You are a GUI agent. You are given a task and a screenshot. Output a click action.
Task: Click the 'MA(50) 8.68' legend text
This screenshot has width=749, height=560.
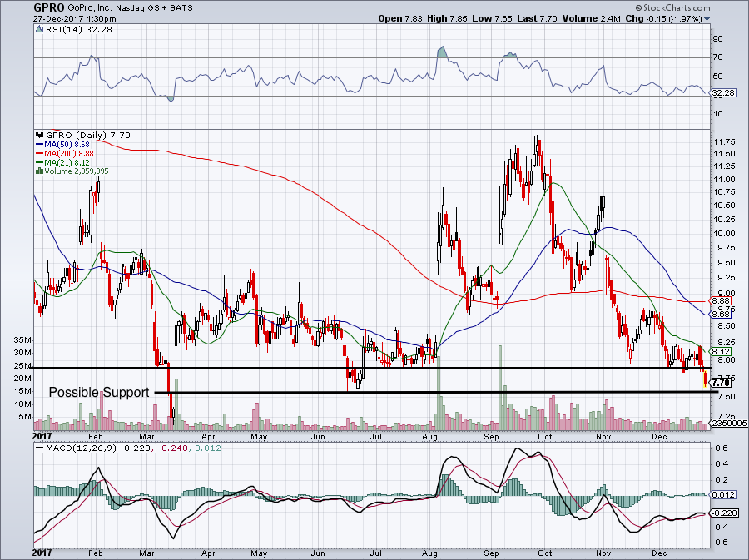(67, 145)
